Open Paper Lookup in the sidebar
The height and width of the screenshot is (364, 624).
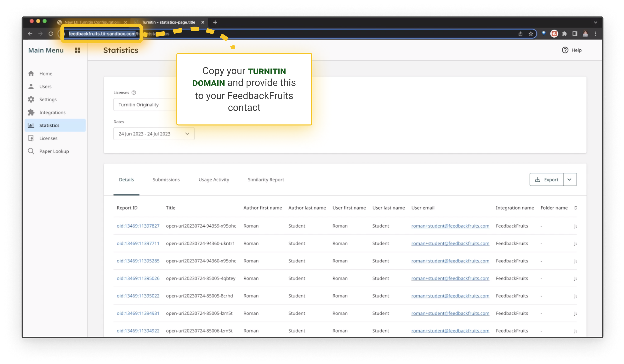pos(55,151)
